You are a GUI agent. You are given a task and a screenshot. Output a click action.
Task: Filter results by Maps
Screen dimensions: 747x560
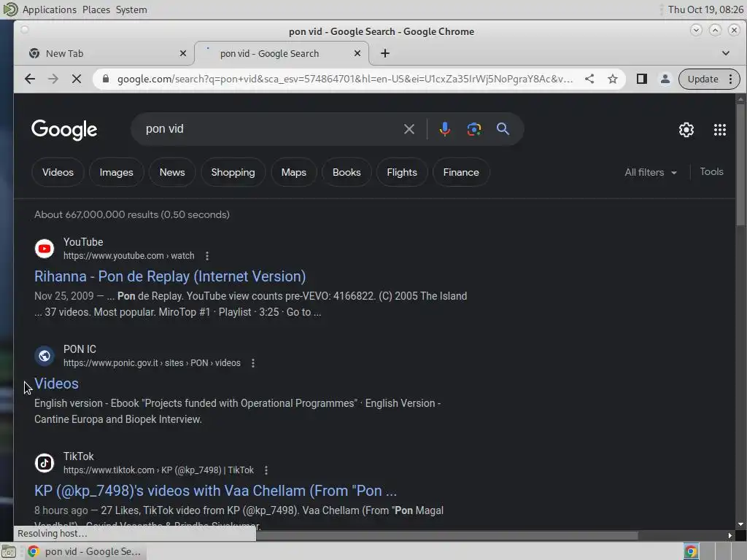[293, 172]
